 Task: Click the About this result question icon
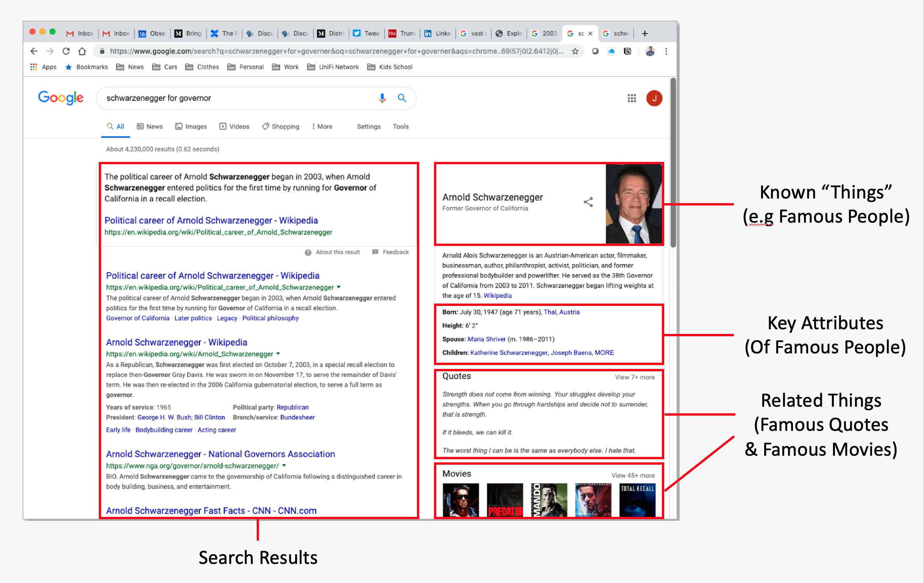[x=308, y=253]
